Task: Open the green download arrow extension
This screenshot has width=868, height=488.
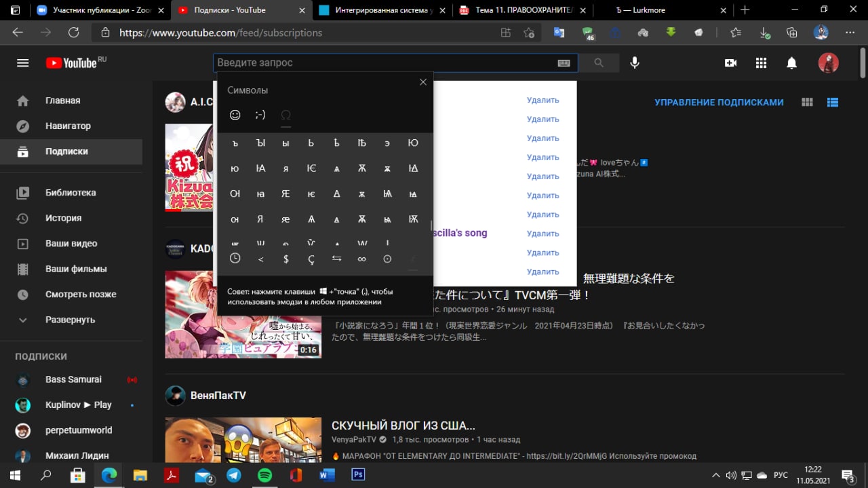Action: click(671, 32)
